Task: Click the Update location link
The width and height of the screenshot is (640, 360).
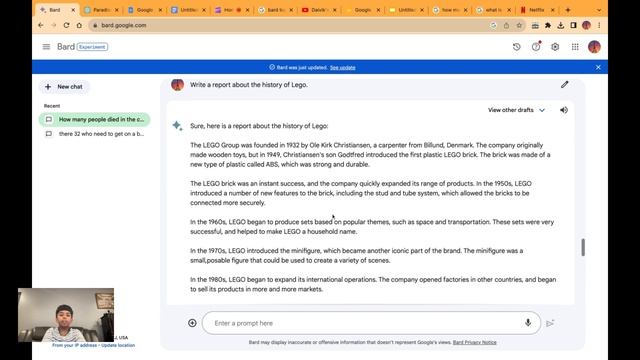Action: pyautogui.click(x=118, y=345)
